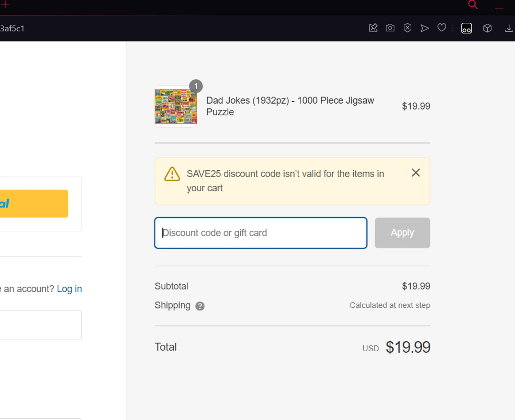
Task: Click the warning triangle icon
Action: (172, 174)
